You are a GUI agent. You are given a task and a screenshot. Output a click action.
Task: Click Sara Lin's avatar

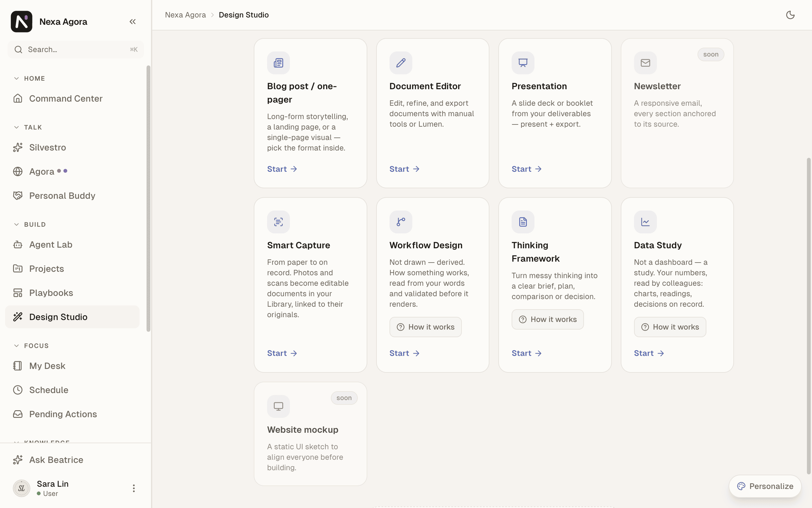(22, 488)
